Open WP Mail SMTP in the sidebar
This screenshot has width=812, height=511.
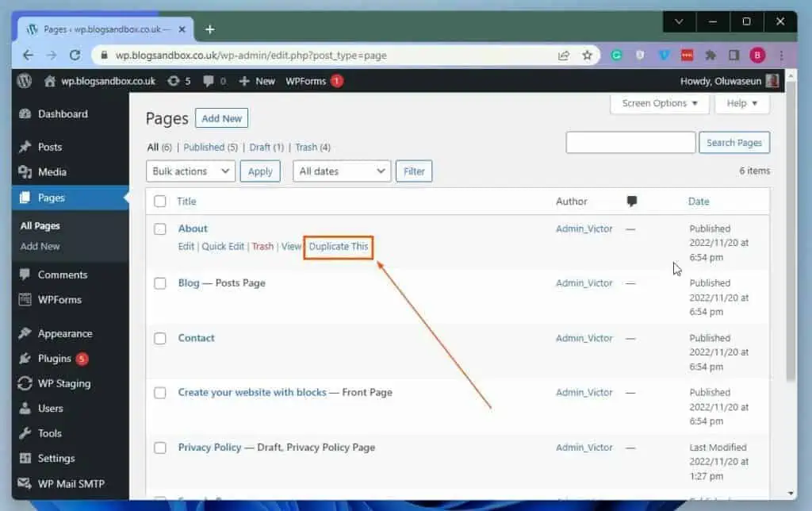point(70,483)
